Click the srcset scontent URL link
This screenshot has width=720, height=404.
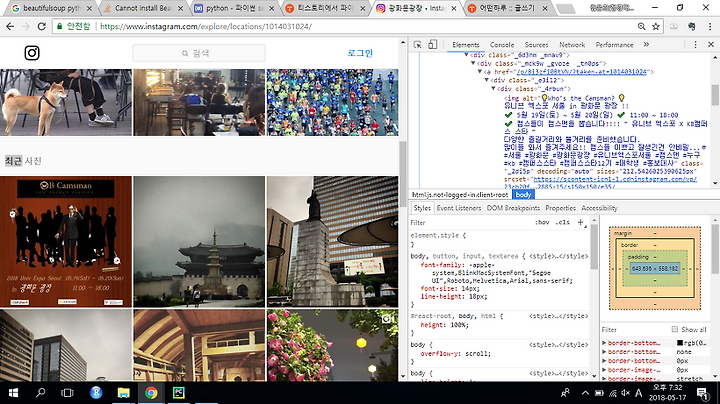[x=615, y=179]
